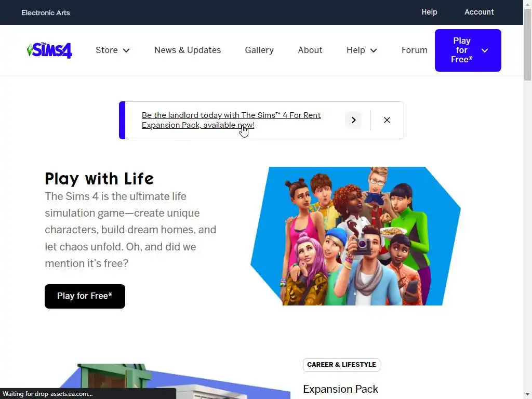The width and height of the screenshot is (532, 399).
Task: Dismiss the For Rent announcement banner
Action: (387, 120)
